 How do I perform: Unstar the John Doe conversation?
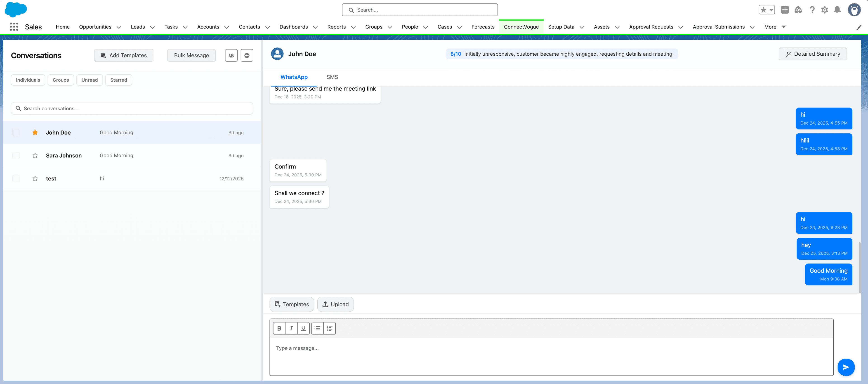click(35, 133)
